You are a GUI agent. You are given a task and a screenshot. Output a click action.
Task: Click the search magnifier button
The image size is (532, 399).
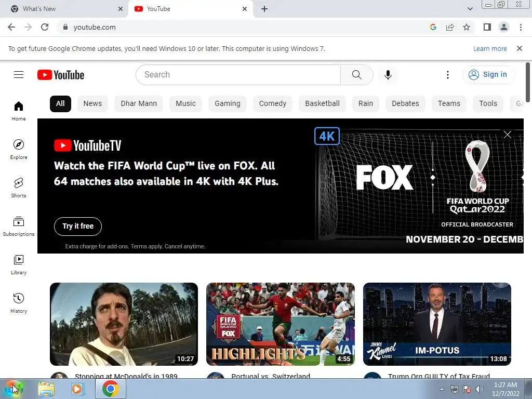pyautogui.click(x=356, y=75)
